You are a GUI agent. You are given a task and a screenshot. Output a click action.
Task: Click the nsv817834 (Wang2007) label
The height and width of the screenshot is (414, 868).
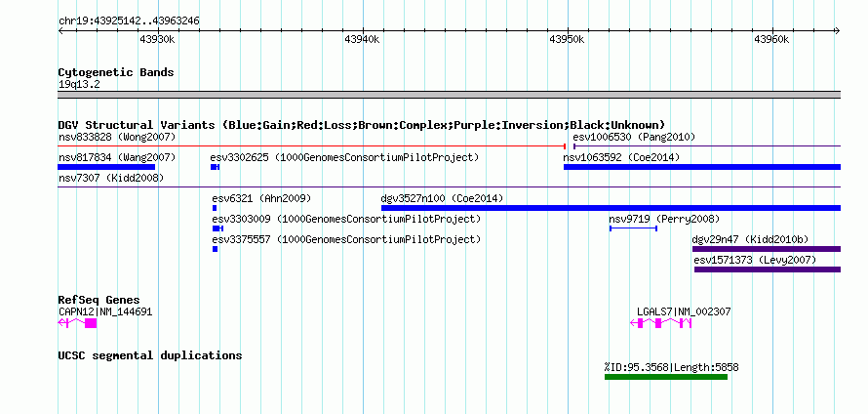(117, 157)
